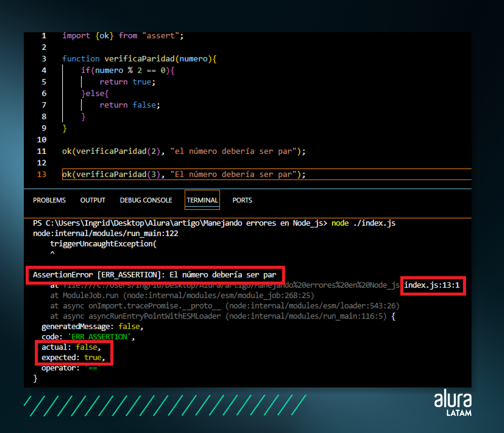This screenshot has height=433, width=504.
Task: Click the 'at ModuleJob.run' stack trace line
Action: pyautogui.click(x=182, y=296)
